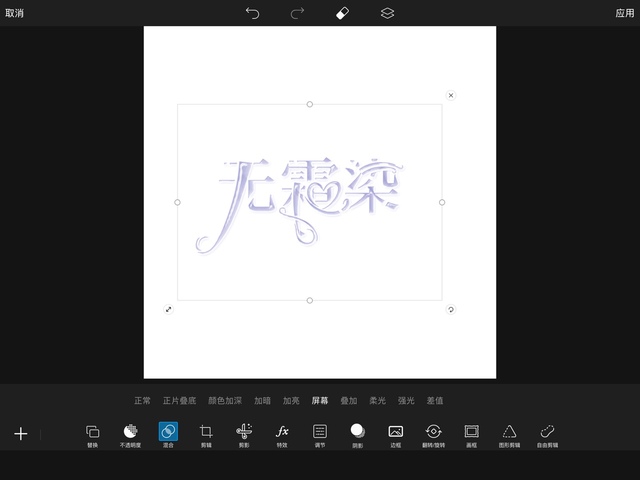The width and height of the screenshot is (640, 480).
Task: Remove sticker with the X handle
Action: coord(451,95)
